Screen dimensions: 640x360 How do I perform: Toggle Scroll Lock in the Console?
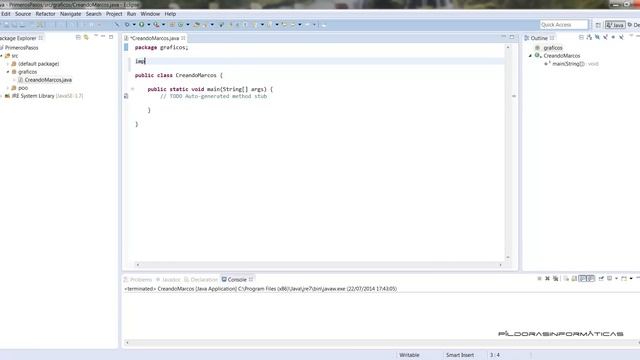pos(574,278)
